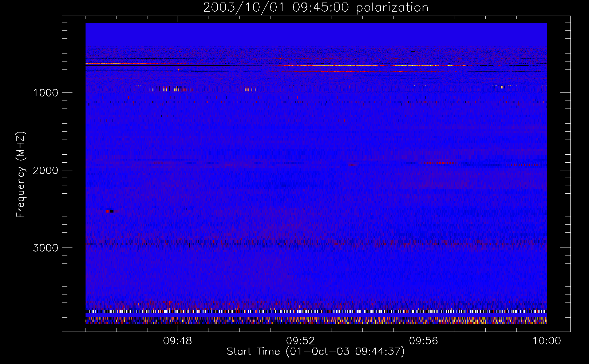The image size is (589, 364).
Task: Click the 09:52 time tick label
Action: [301, 341]
